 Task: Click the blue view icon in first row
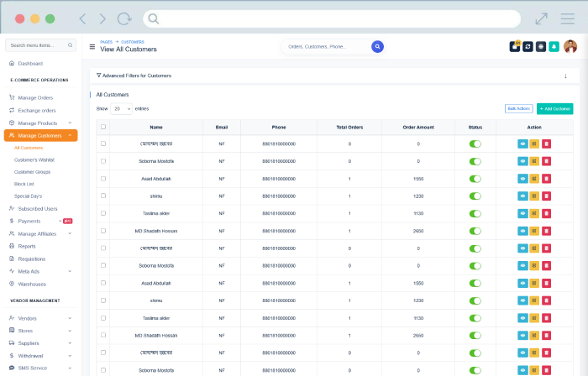(522, 144)
